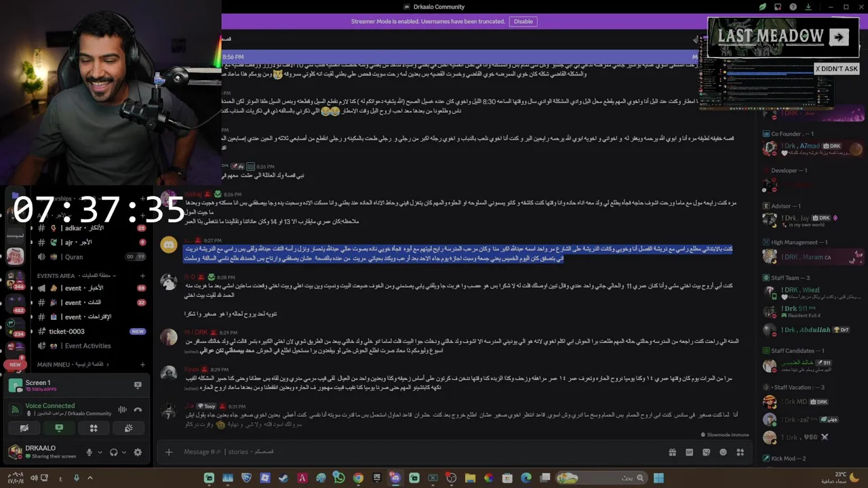Dismiss the X DIDN'T ASK banner

(837, 68)
